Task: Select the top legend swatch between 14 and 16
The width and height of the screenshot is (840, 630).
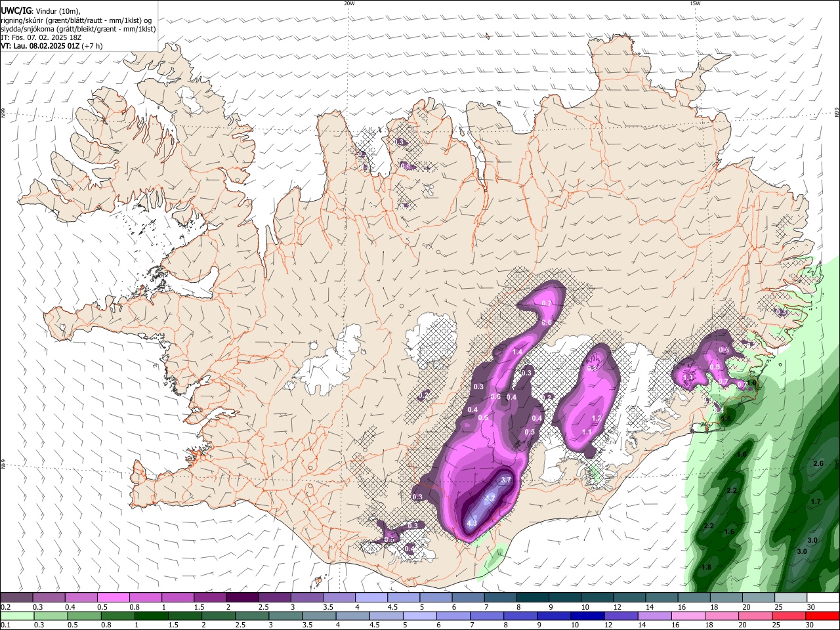Action: 661,598
